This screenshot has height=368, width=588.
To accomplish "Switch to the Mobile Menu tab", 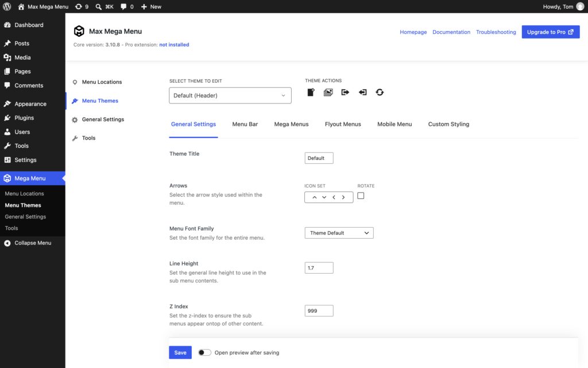I will click(394, 124).
